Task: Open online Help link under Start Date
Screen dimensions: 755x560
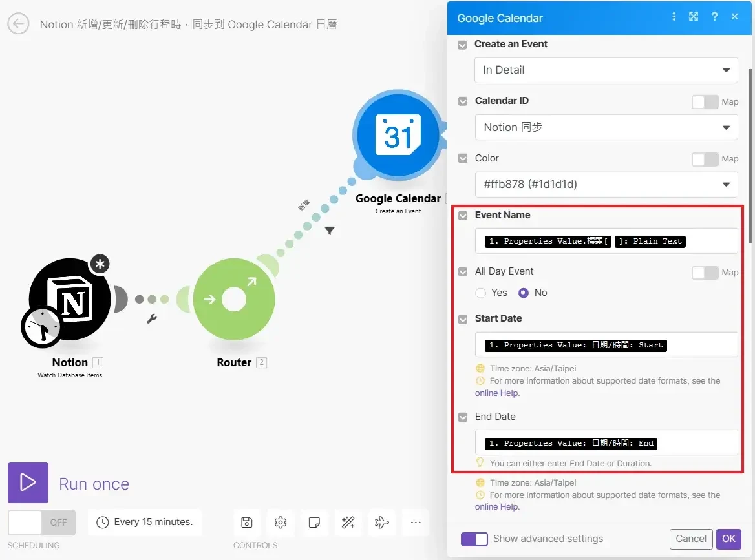Action: tap(497, 393)
